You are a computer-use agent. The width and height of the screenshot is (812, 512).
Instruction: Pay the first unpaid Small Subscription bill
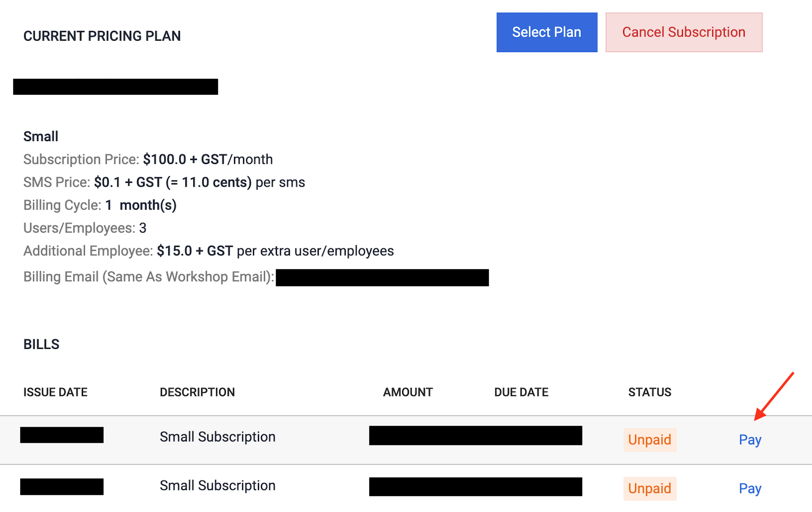pyautogui.click(x=750, y=440)
